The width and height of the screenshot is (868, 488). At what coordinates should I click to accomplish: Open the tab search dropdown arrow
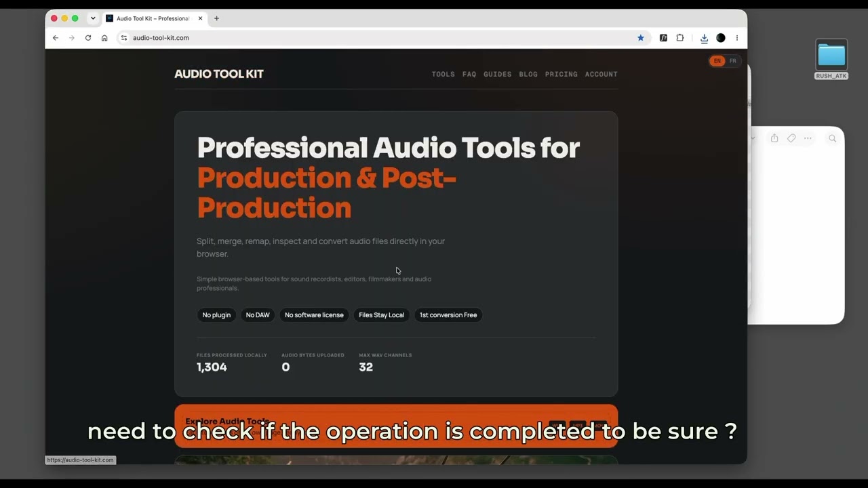coord(93,18)
